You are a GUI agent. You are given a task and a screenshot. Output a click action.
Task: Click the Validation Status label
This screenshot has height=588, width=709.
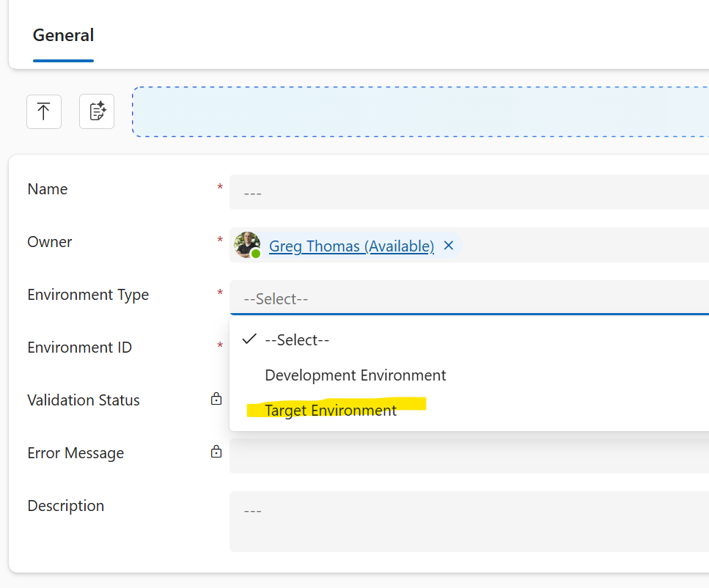pos(84,400)
